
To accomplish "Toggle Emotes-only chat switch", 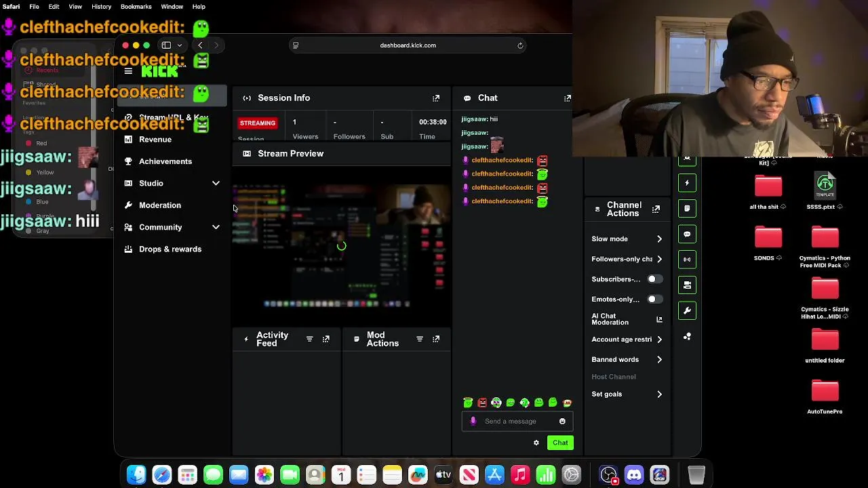I will pyautogui.click(x=654, y=300).
